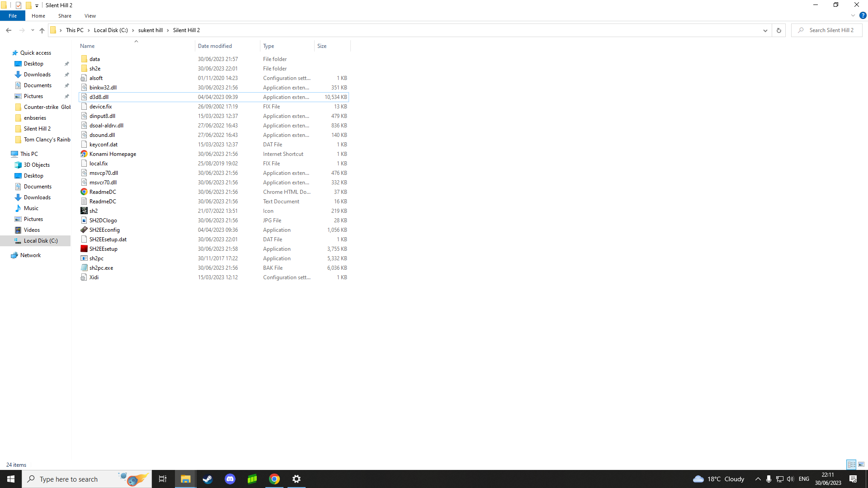
Task: Refresh the folder with the refresh icon
Action: pyautogui.click(x=778, y=30)
